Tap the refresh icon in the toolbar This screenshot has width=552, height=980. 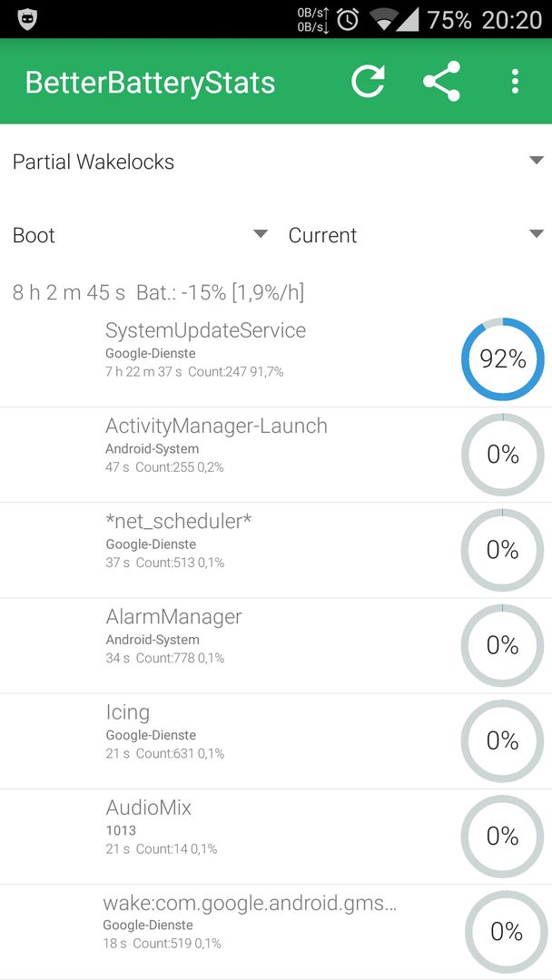pos(368,82)
